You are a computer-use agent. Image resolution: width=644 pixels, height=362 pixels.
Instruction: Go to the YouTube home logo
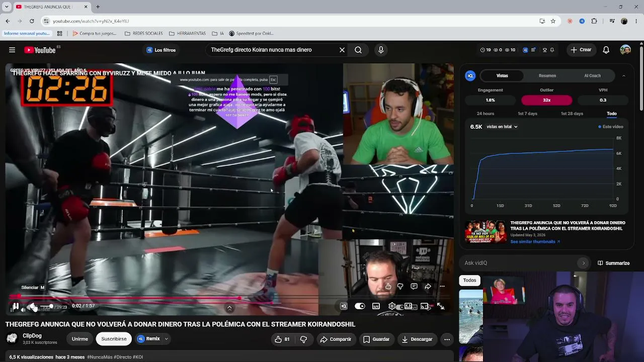[40, 50]
